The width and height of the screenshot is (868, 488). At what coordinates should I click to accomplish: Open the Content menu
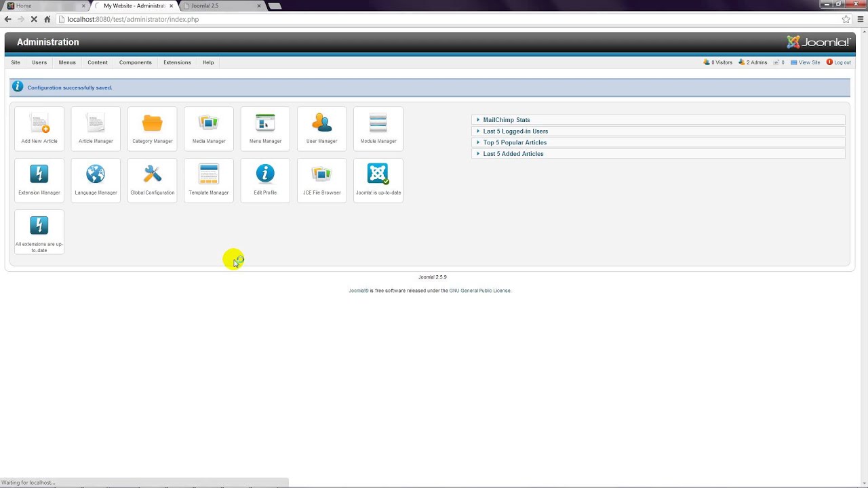pyautogui.click(x=98, y=62)
